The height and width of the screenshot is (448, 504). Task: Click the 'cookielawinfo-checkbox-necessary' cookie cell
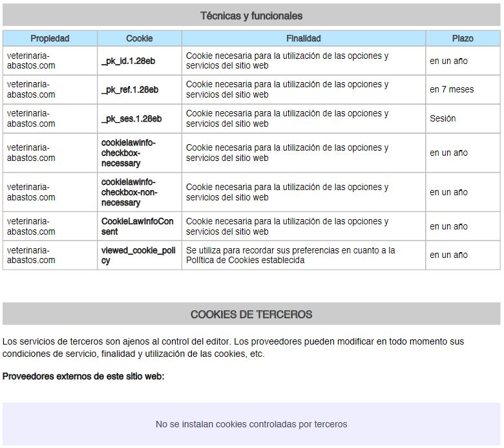coord(139,153)
